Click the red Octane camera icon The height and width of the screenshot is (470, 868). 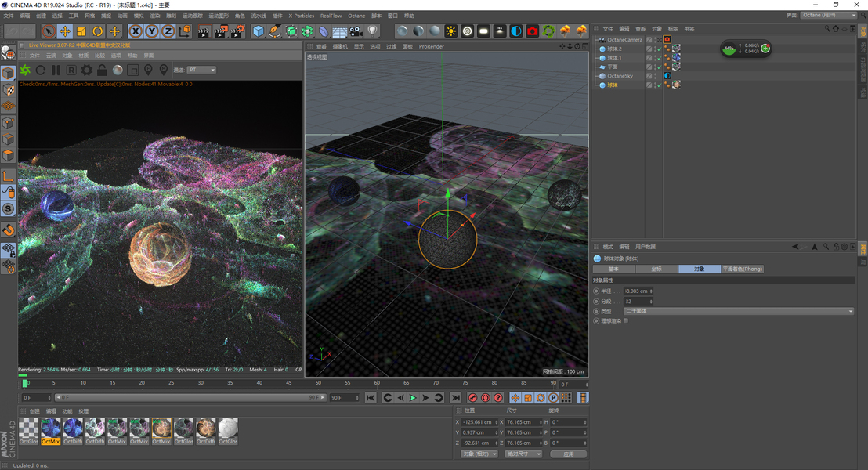click(x=533, y=31)
